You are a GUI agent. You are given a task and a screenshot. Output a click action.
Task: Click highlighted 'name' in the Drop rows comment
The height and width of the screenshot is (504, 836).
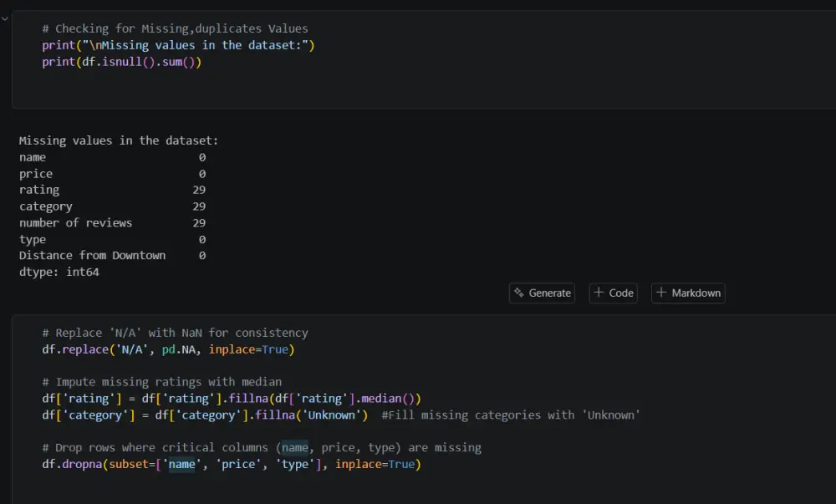(294, 447)
